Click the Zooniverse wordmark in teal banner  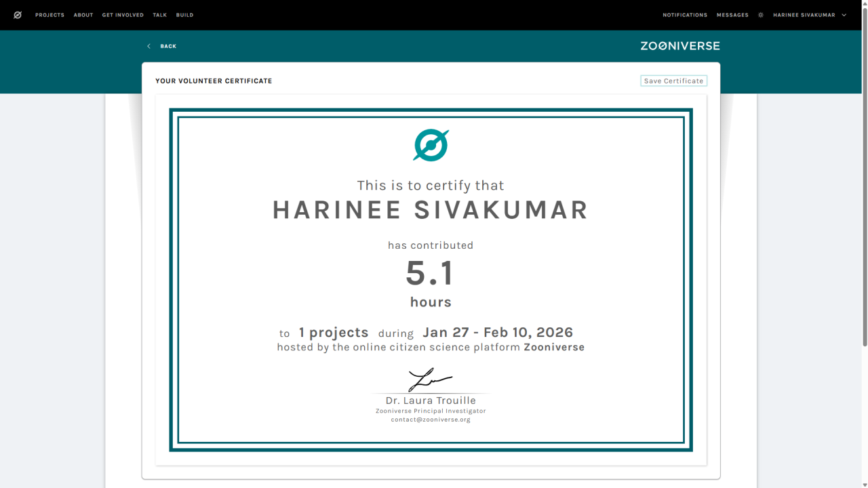[680, 46]
